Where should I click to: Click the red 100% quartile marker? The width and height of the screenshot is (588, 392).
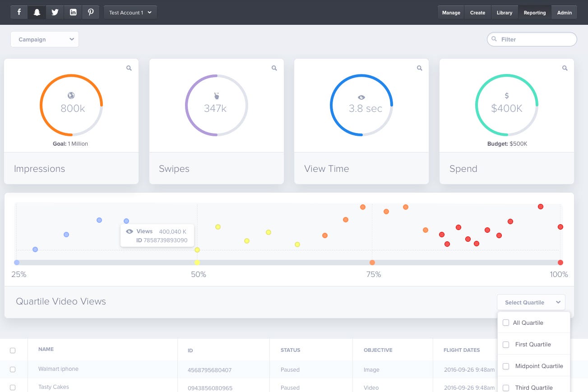[x=560, y=263]
